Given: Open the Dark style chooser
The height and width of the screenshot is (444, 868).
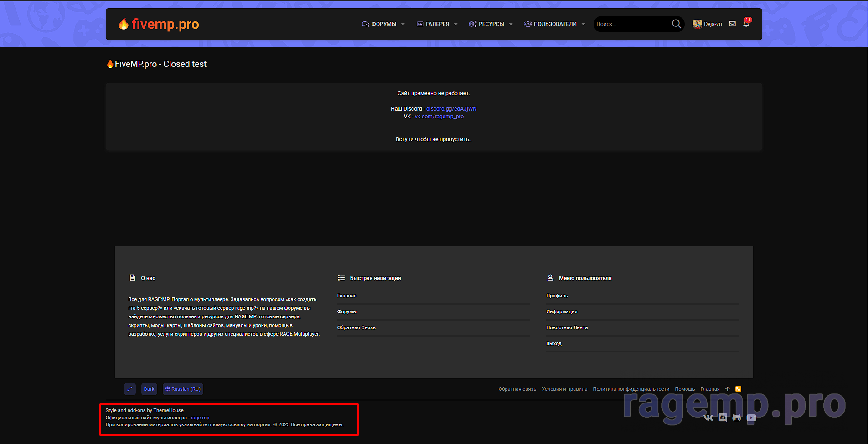Looking at the screenshot, I should pyautogui.click(x=149, y=389).
